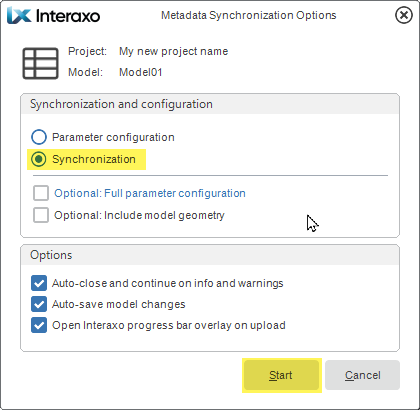The width and height of the screenshot is (420, 410).
Task: Click the project name 'My new project name'
Action: point(174,51)
